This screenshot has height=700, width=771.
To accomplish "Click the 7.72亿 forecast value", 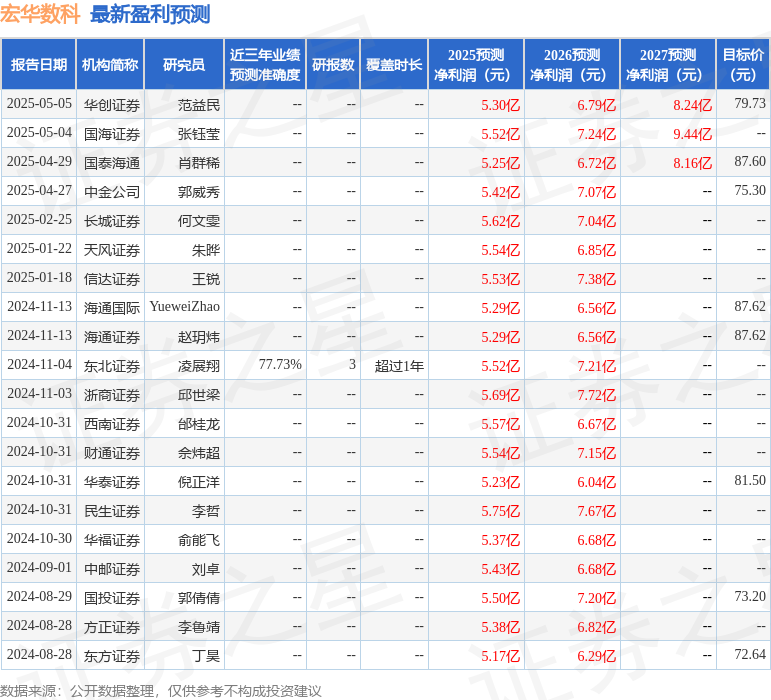I will tap(596, 395).
